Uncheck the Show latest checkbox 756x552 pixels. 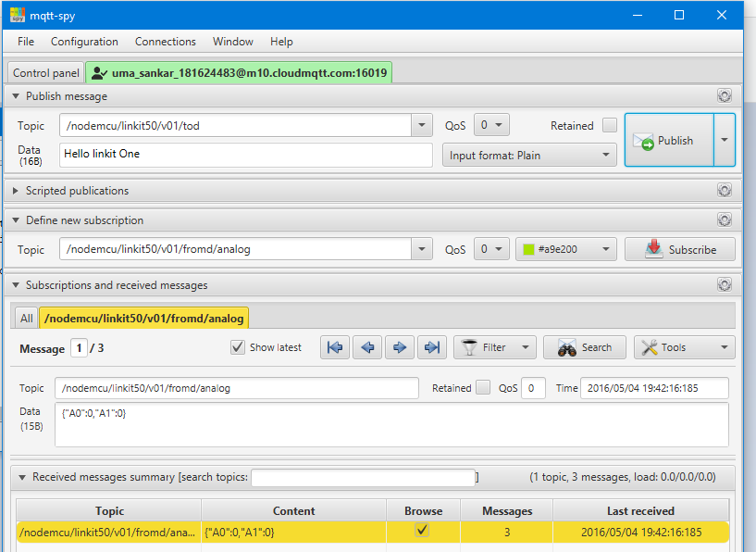coord(238,347)
